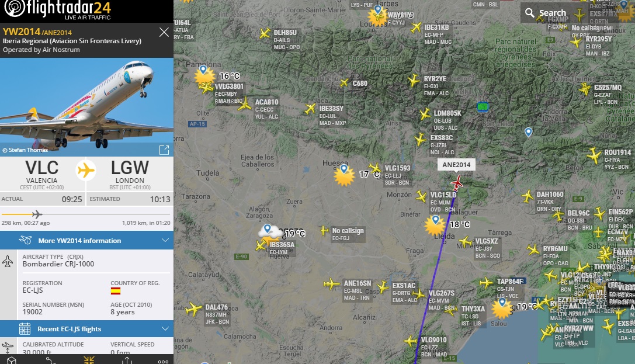Click the Flightradar24 logo
635x364 pixels.
coord(58,10)
